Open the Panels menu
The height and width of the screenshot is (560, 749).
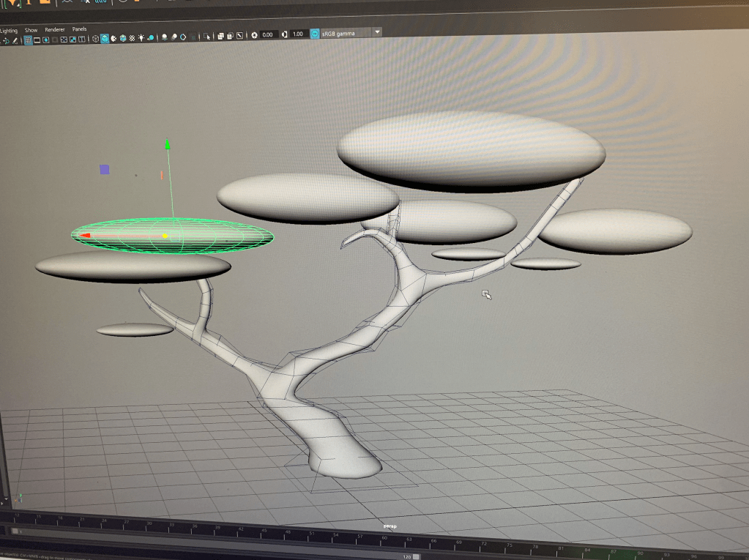click(x=79, y=29)
